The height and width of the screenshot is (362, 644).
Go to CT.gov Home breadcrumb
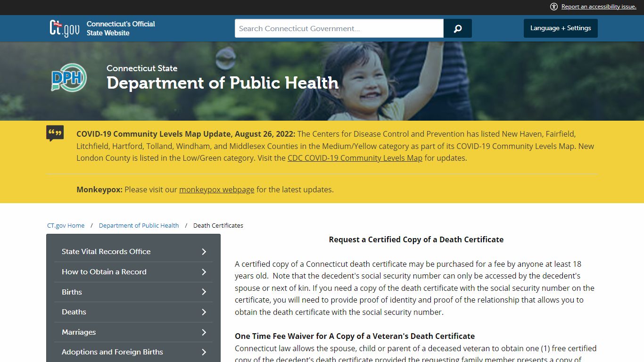coord(66,225)
